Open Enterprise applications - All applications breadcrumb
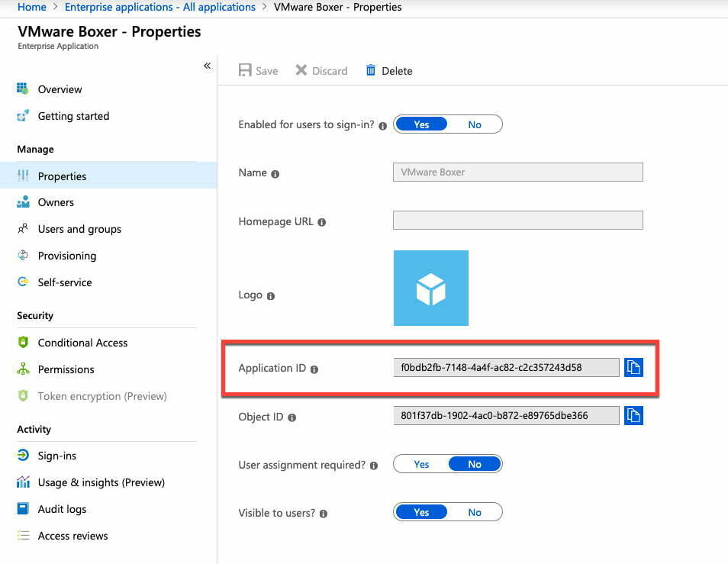728x564 pixels. pos(159,7)
